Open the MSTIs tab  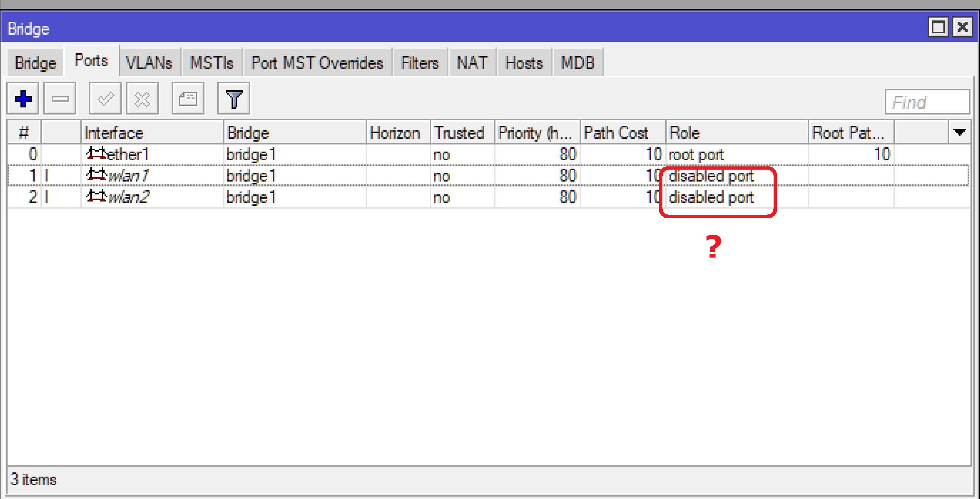click(212, 63)
